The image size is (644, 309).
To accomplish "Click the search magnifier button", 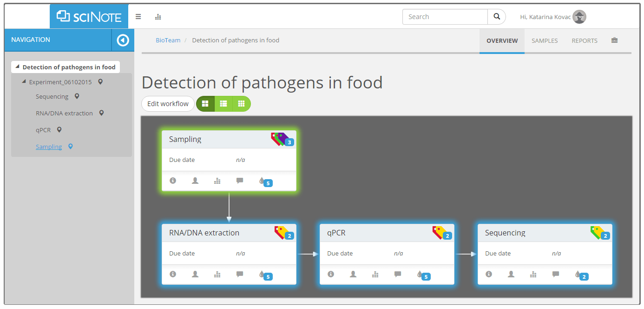I will coord(497,17).
